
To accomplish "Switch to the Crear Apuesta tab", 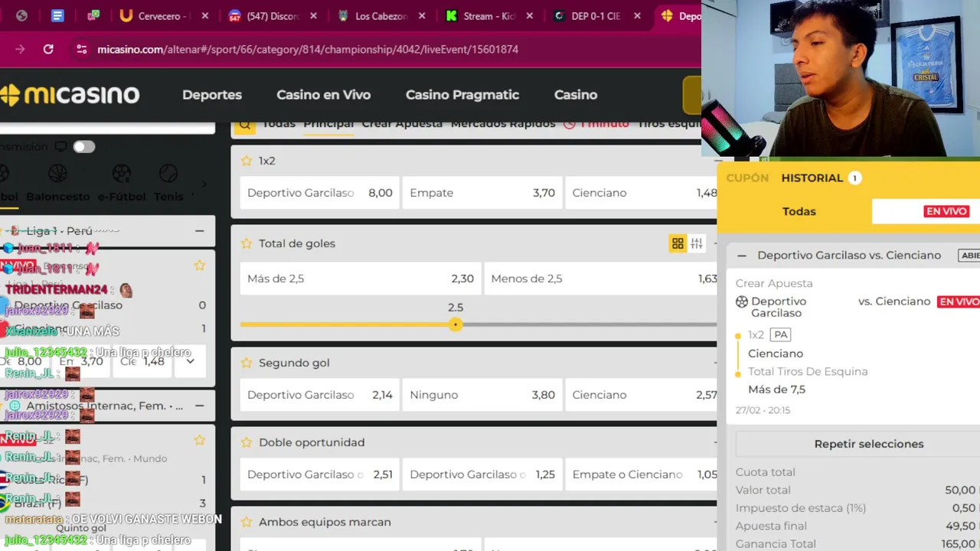I will click(x=402, y=124).
